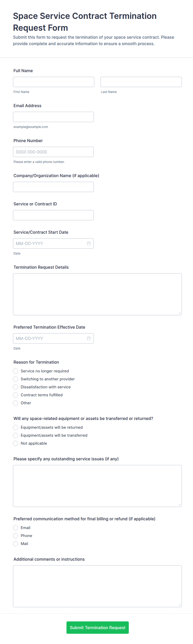Screen dimensions: 193x644
Task: Pick 'Contract terms fulfilled' radio button
Action: point(16,395)
